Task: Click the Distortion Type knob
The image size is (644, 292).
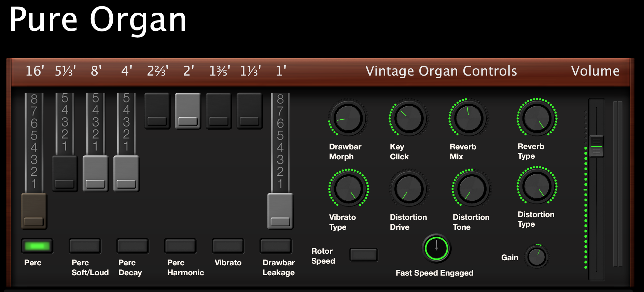Action: tap(537, 186)
